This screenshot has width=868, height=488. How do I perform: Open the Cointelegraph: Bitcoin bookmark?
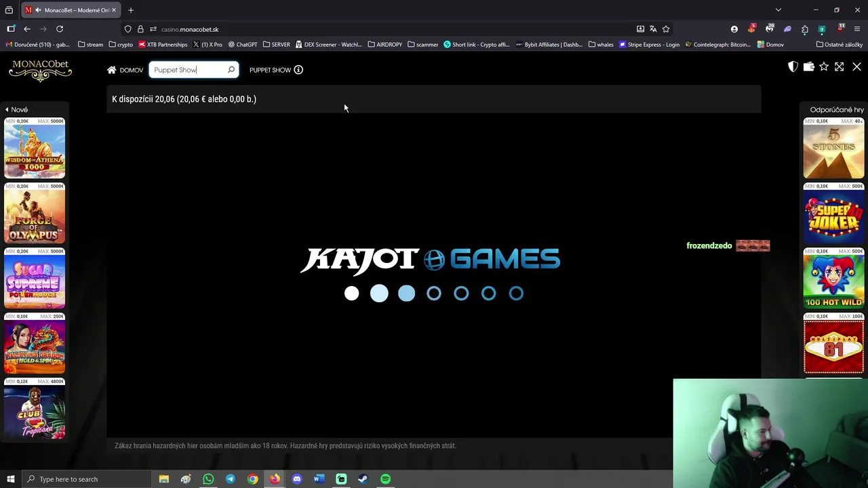717,45
